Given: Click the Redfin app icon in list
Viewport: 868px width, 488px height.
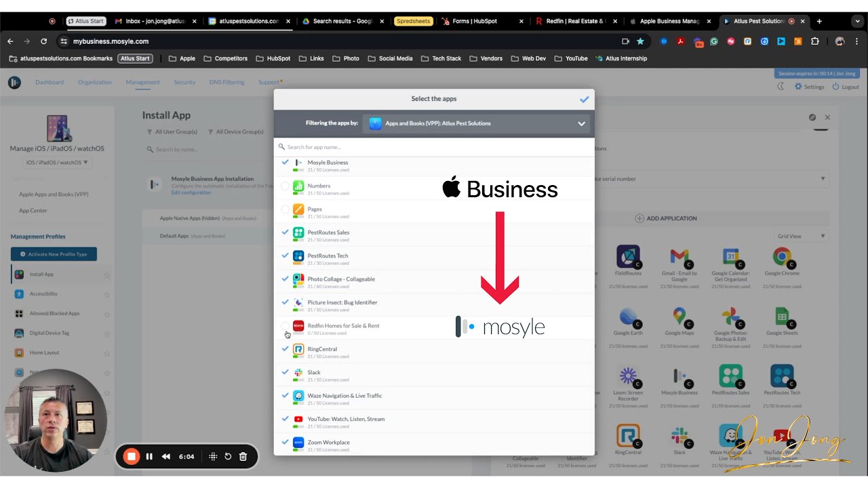Looking at the screenshot, I should [298, 326].
